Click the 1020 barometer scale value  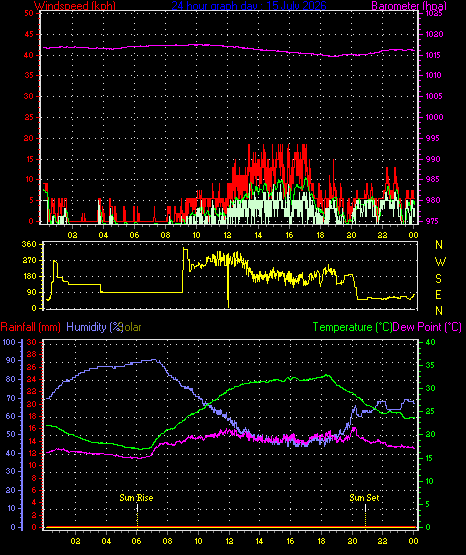click(434, 34)
